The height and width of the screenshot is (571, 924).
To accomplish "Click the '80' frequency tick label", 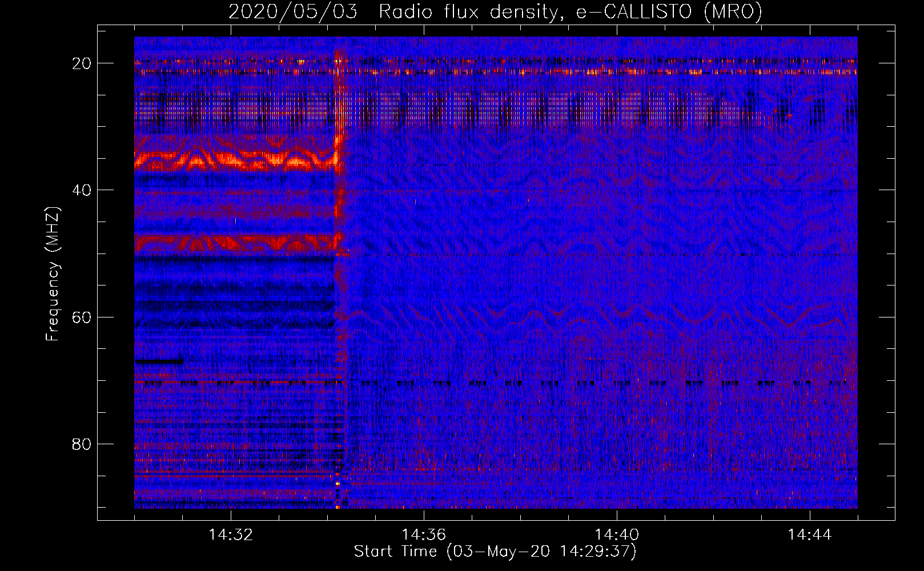I will point(82,444).
